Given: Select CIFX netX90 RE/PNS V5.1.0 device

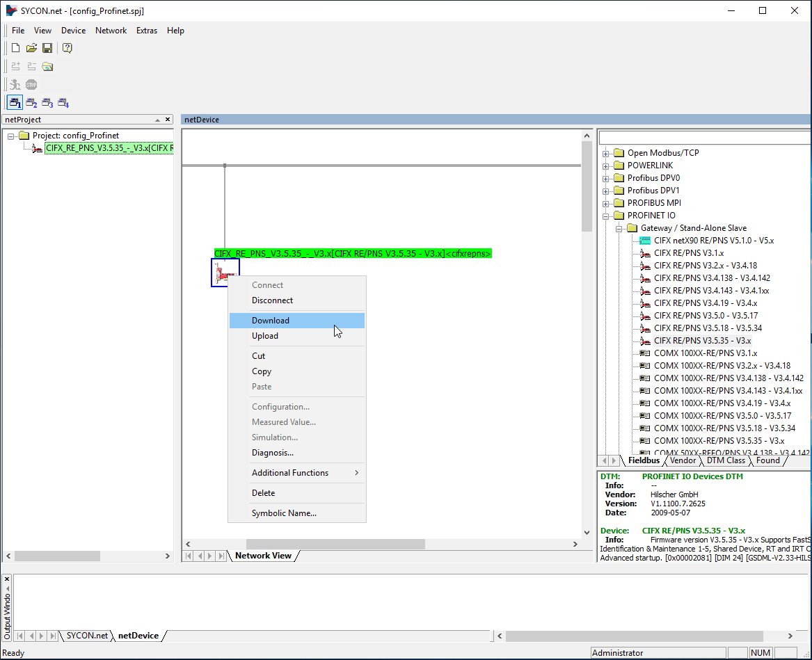Looking at the screenshot, I should 713,241.
